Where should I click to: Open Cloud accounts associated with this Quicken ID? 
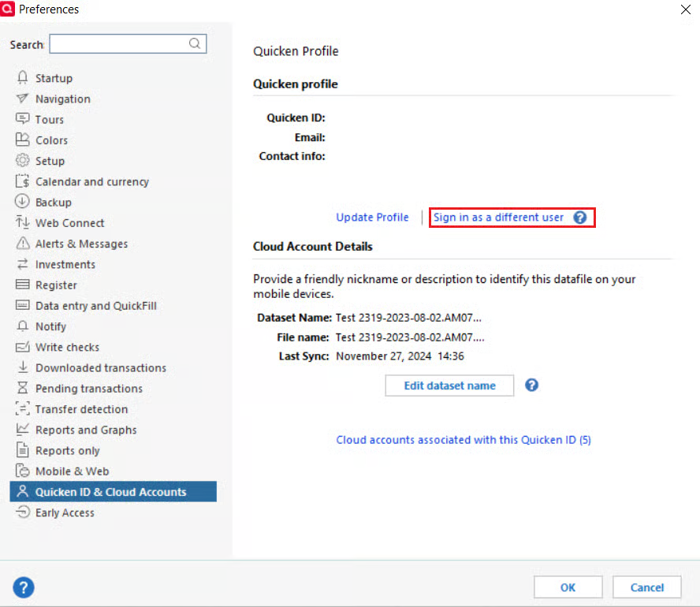tap(463, 440)
